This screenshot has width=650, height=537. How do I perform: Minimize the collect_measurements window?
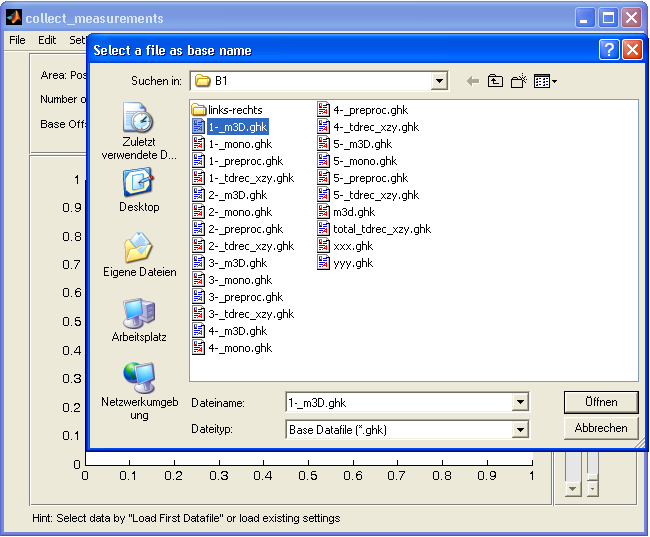pos(585,18)
